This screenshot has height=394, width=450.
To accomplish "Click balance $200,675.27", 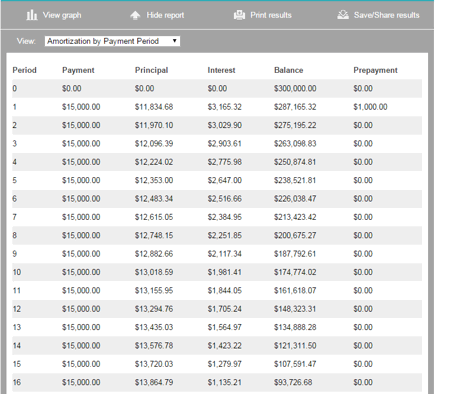I will [295, 235].
